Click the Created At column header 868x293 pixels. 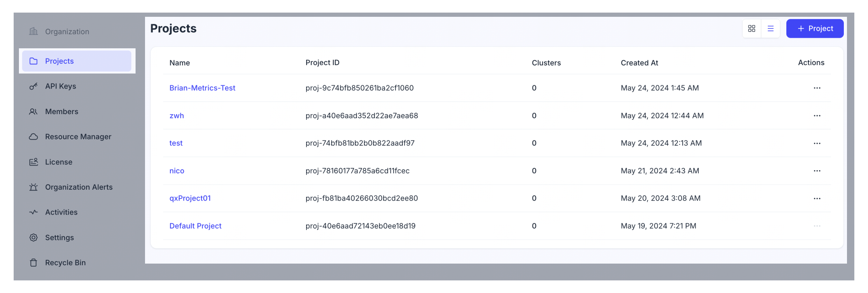(x=639, y=63)
